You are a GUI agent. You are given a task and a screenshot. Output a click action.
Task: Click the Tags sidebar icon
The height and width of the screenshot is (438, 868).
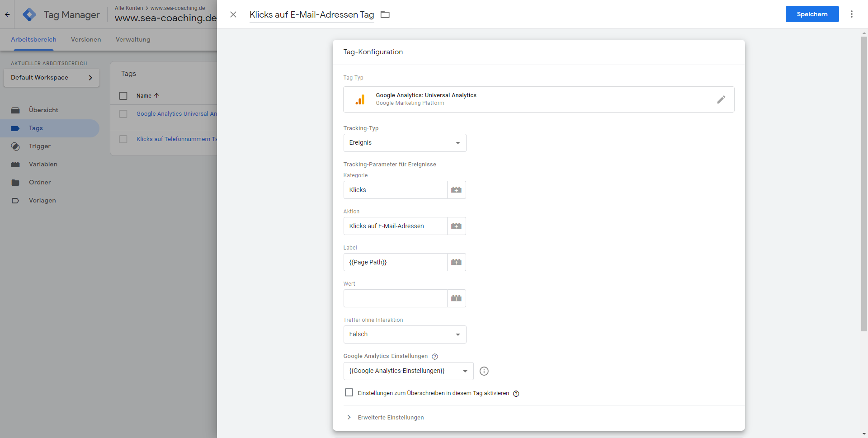coord(15,128)
